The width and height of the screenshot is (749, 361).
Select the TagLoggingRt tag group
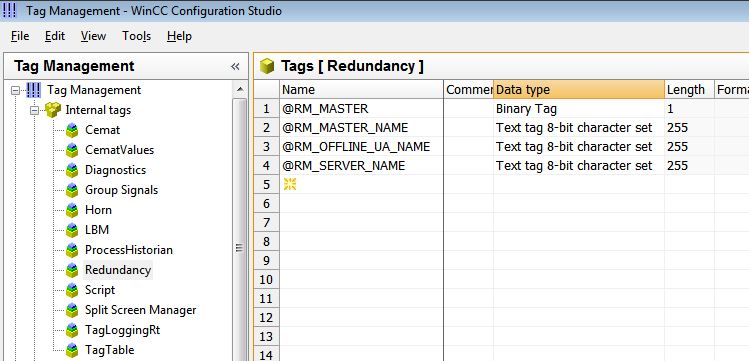point(122,330)
